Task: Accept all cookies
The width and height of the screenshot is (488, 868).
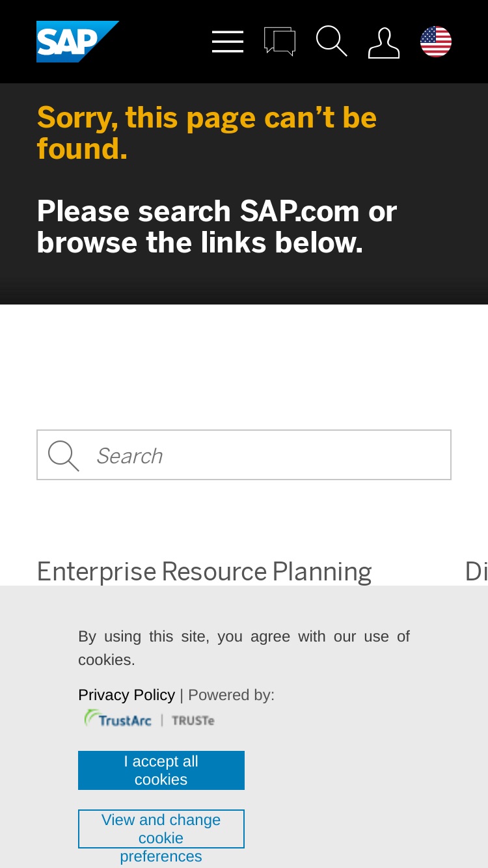Action: pyautogui.click(x=161, y=770)
